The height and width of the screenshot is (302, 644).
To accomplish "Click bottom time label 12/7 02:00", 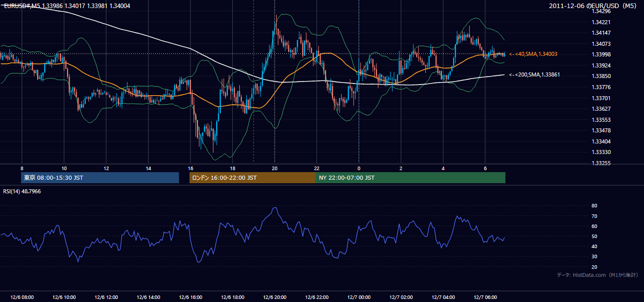I will click(x=401, y=297).
